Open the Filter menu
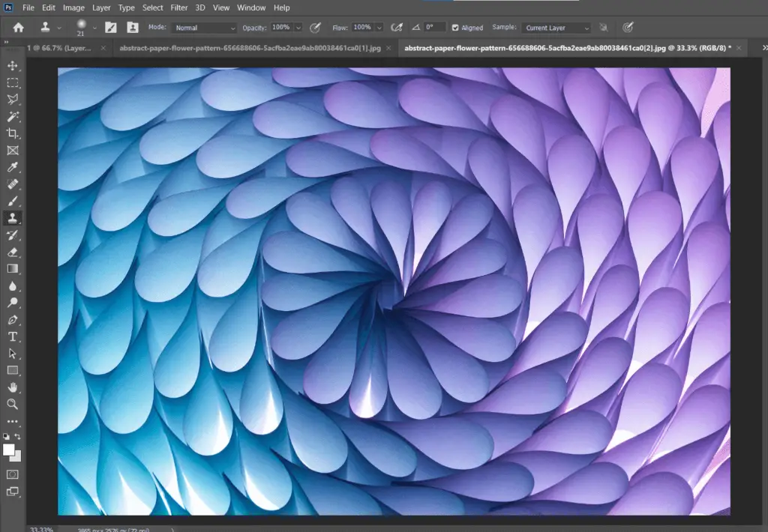 pyautogui.click(x=178, y=7)
